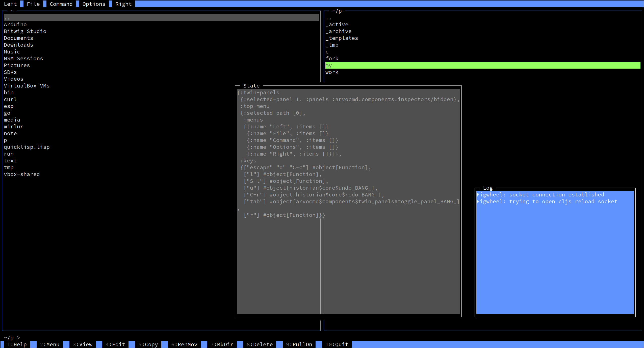This screenshot has width=644, height=348.
Task: Click the 2:Menu function key
Action: 50,344
